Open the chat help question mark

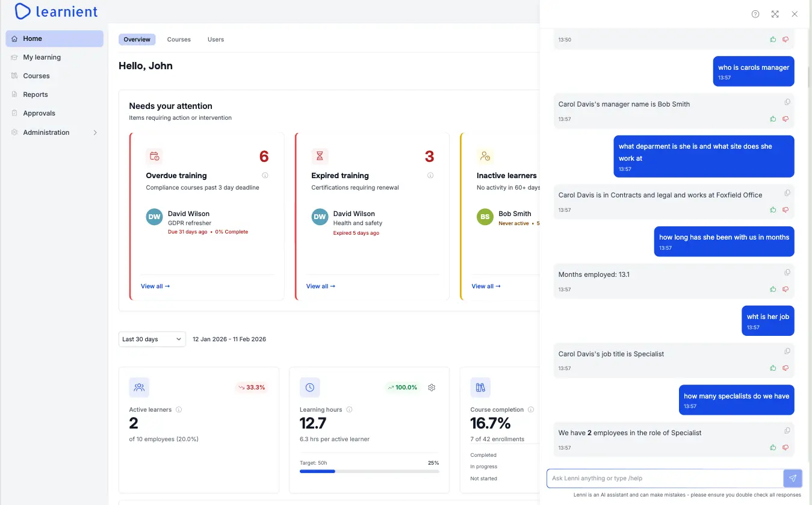pos(755,14)
